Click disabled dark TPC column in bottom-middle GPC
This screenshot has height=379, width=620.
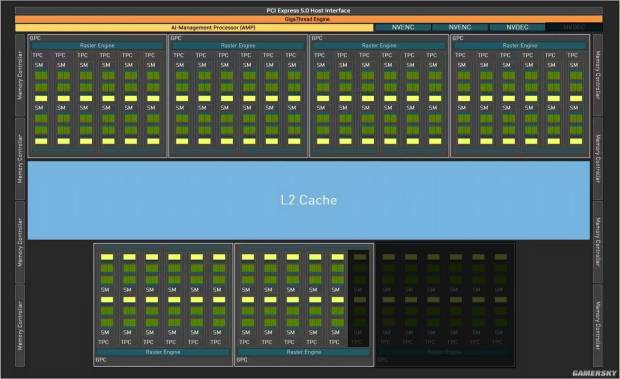pos(359,299)
